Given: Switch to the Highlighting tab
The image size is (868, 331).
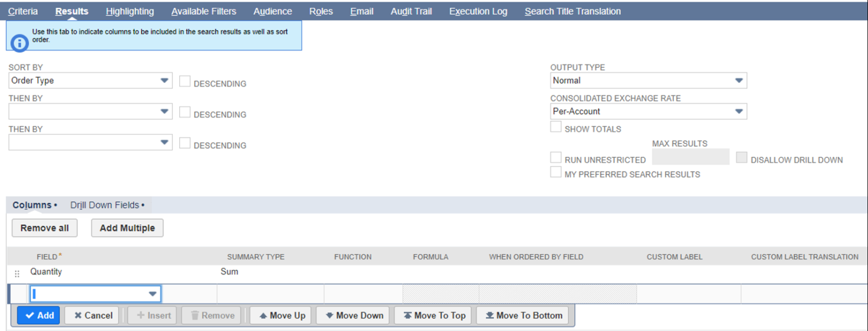Looking at the screenshot, I should tap(130, 11).
